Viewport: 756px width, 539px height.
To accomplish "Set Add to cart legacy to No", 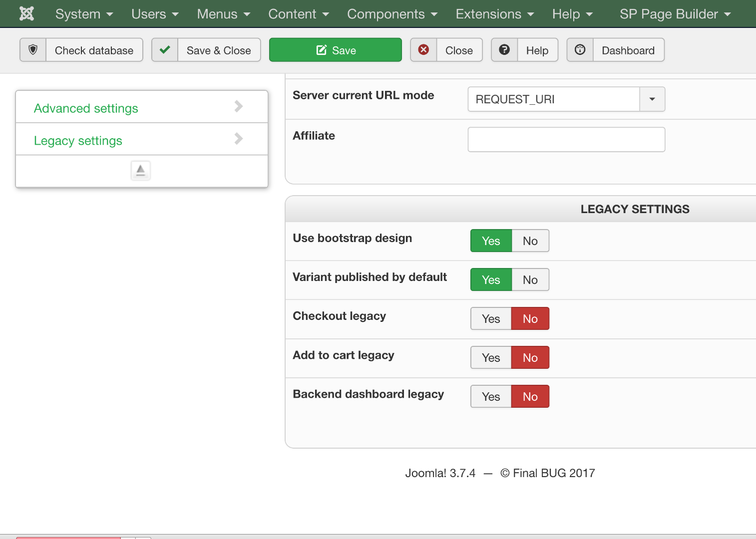I will 530,358.
